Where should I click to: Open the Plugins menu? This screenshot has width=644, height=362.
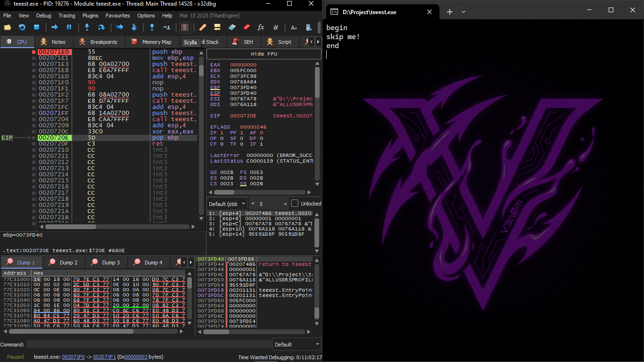coord(90,16)
